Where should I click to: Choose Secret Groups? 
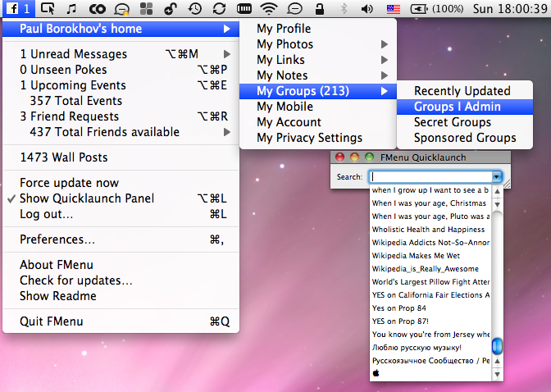pos(465,122)
